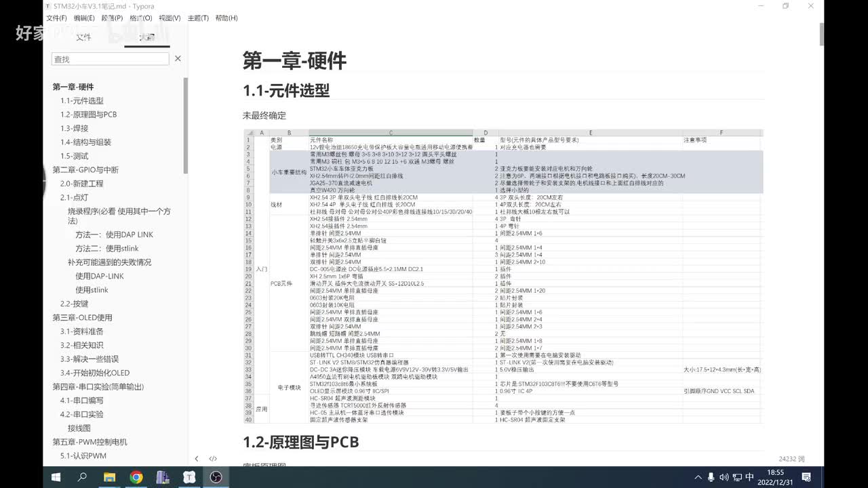The height and width of the screenshot is (488, 868).
Task: Click the 第一章-硬件 document heading
Action: [x=295, y=60]
